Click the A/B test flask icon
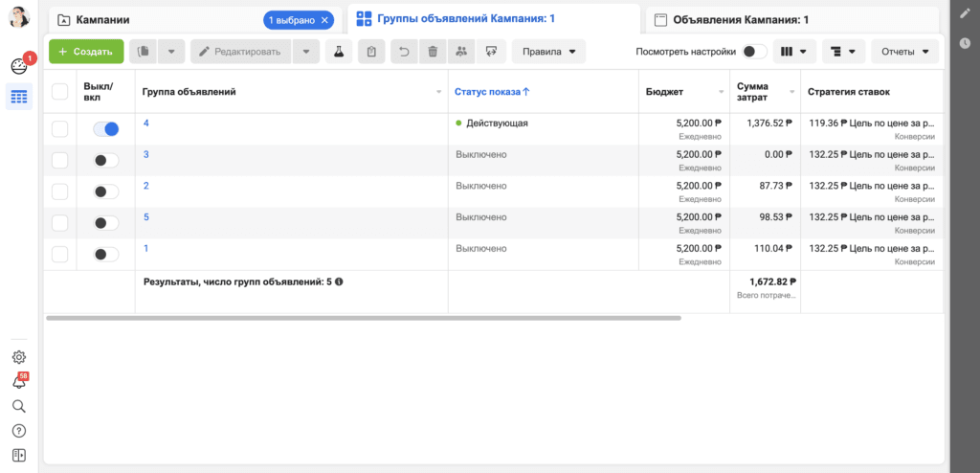 [x=338, y=52]
